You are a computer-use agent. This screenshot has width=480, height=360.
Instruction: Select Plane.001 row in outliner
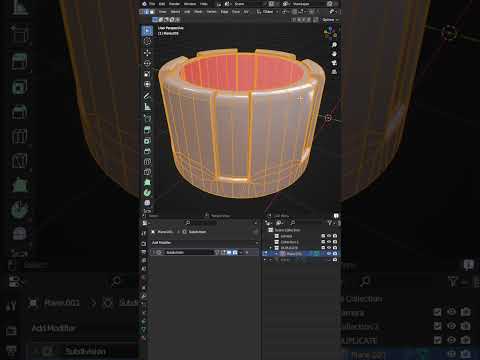click(302, 254)
